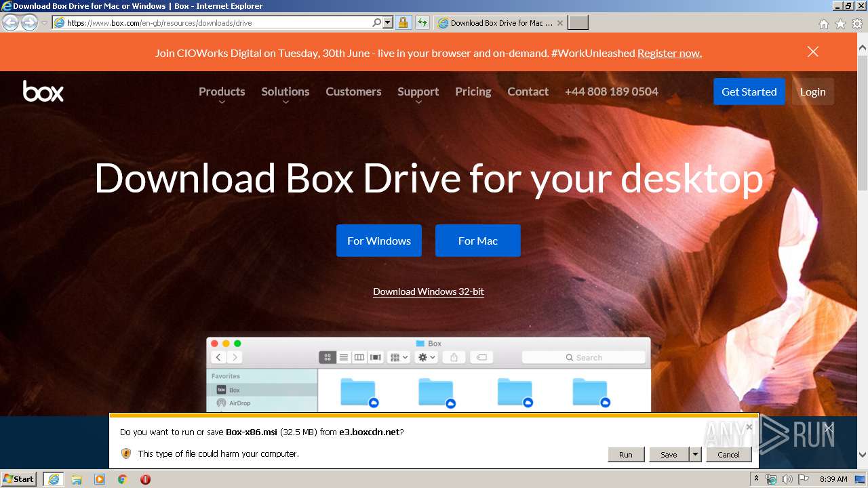The height and width of the screenshot is (488, 868).
Task: Open the Favorites star icon
Action: point(840,24)
